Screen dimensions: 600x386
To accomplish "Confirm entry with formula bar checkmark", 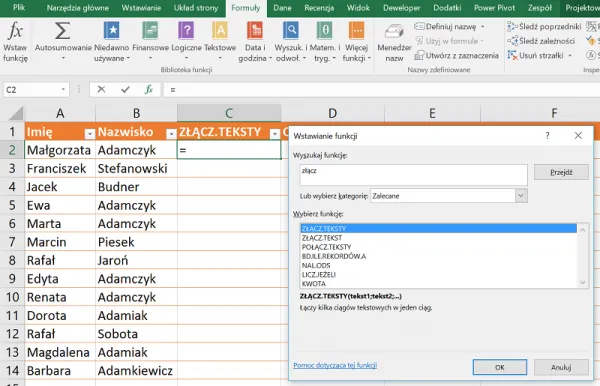I will (x=125, y=90).
